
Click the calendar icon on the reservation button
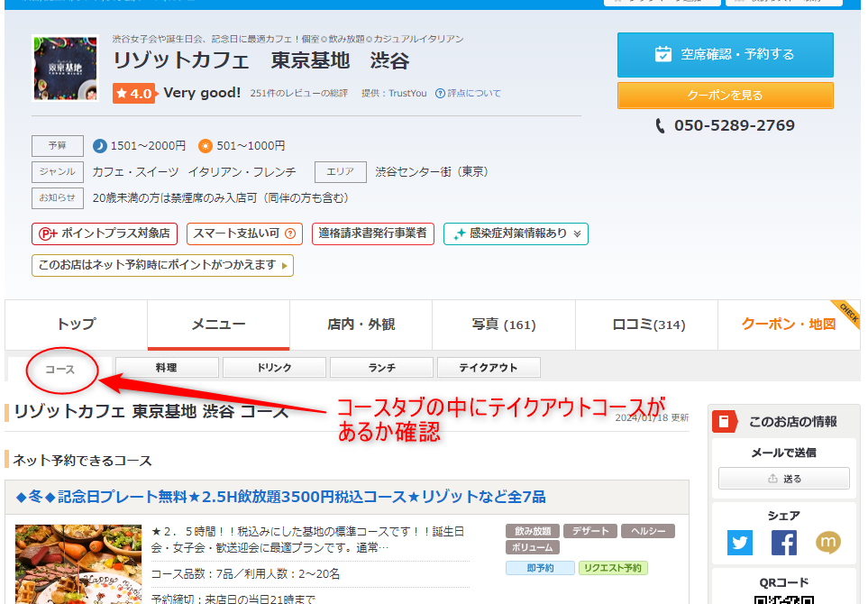[663, 54]
